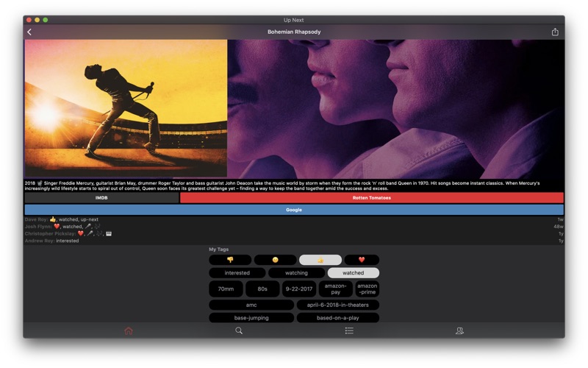The image size is (588, 368).
Task: Toggle the thumbs up tag
Action: pos(320,260)
